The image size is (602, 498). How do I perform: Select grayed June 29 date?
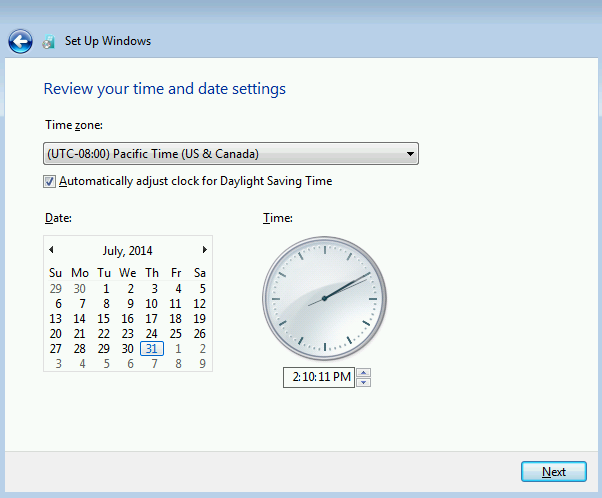coord(56,288)
